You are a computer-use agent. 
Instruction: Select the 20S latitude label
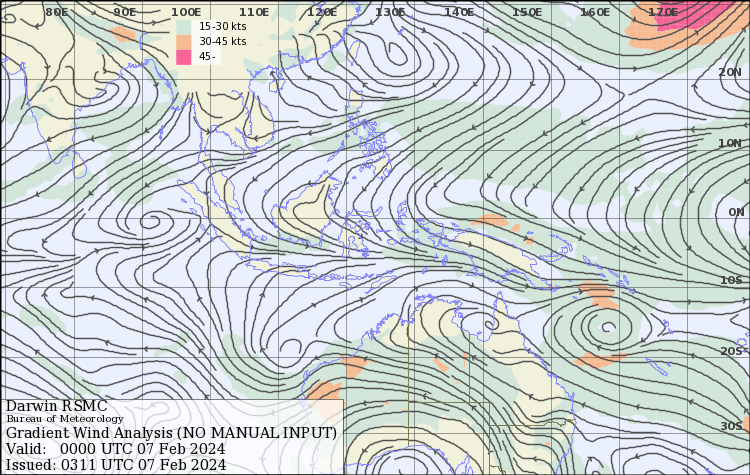click(731, 351)
